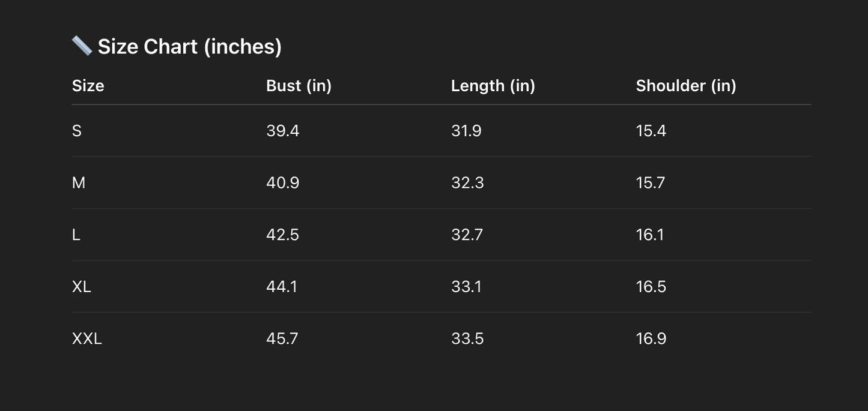Click shoulder value 15.4 for size S

(651, 131)
